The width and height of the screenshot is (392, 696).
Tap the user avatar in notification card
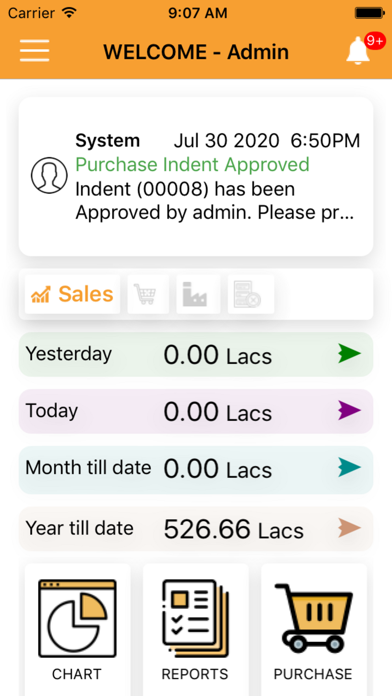(x=49, y=175)
